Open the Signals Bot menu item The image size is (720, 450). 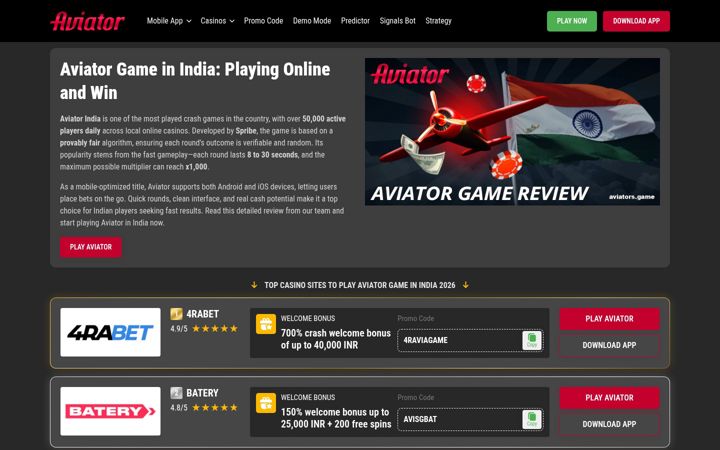click(398, 21)
